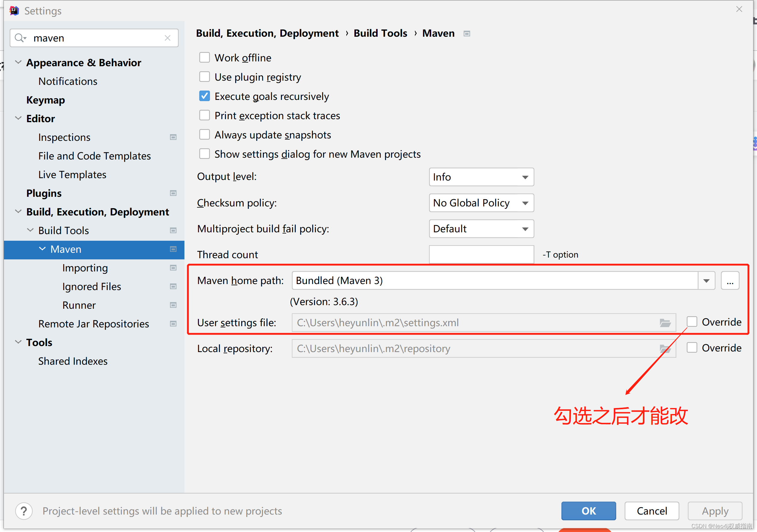Viewport: 757px width, 532px height.
Task: Check Override for User settings file
Action: coord(692,322)
